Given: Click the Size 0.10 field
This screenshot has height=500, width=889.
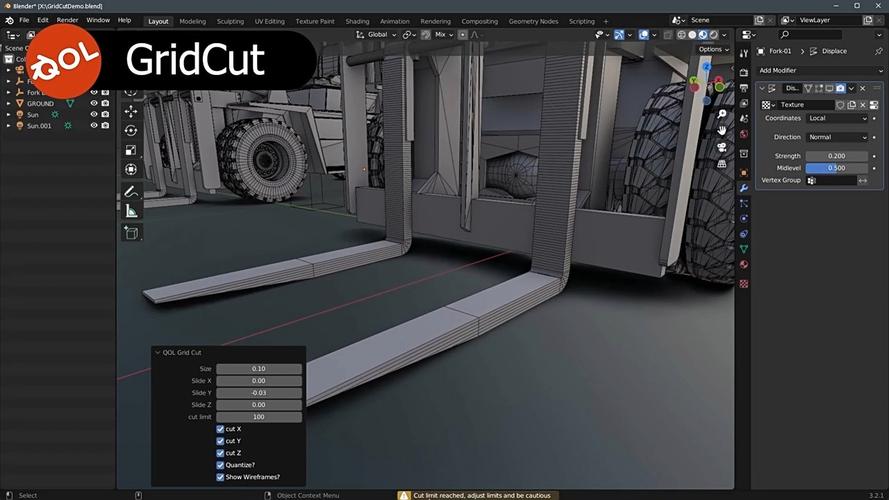Looking at the screenshot, I should coord(259,368).
